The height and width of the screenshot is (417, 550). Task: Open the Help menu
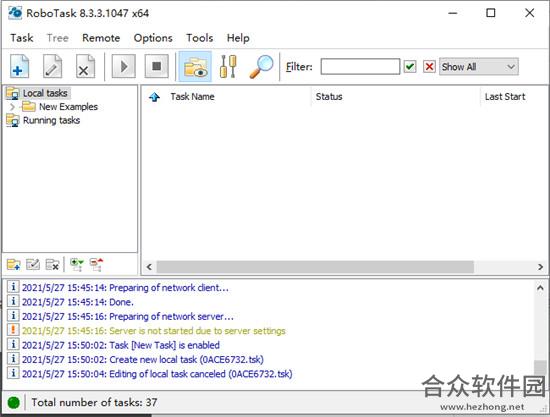[x=238, y=38]
